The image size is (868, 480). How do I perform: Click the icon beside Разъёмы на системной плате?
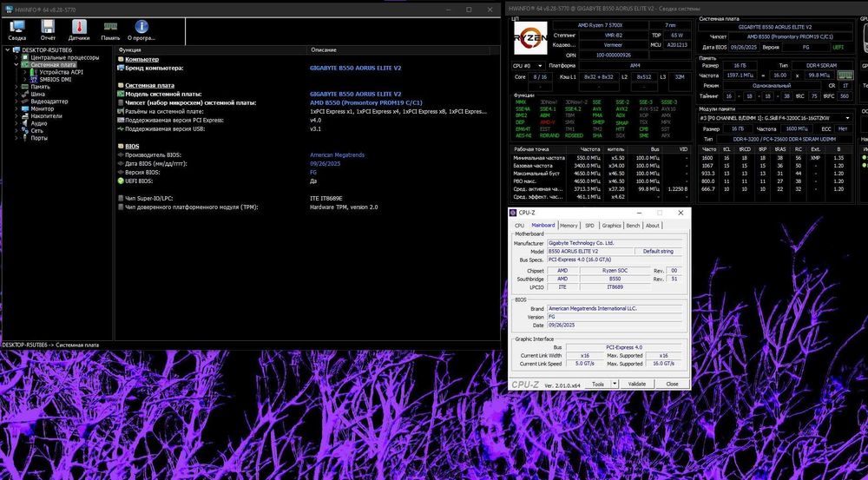(x=121, y=111)
